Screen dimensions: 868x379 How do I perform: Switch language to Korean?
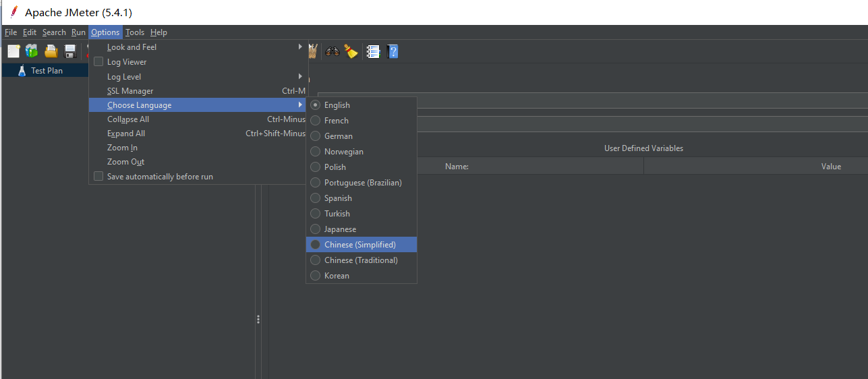coord(361,275)
